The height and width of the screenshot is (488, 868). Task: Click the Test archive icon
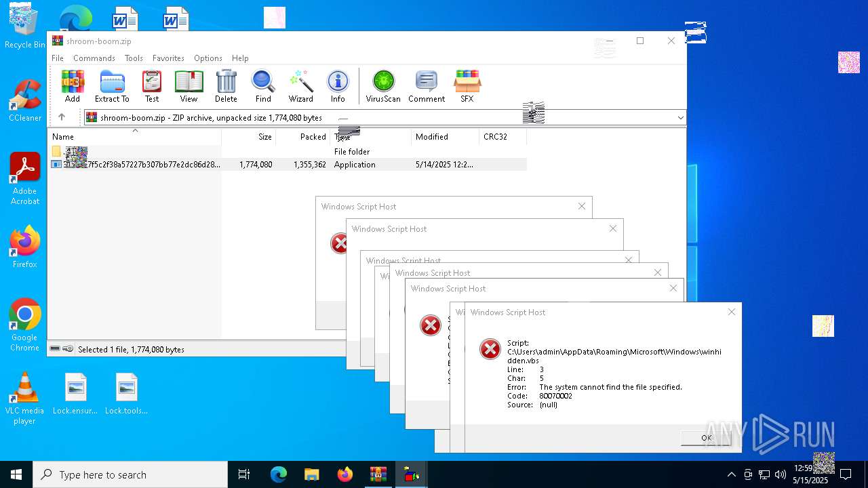[152, 86]
